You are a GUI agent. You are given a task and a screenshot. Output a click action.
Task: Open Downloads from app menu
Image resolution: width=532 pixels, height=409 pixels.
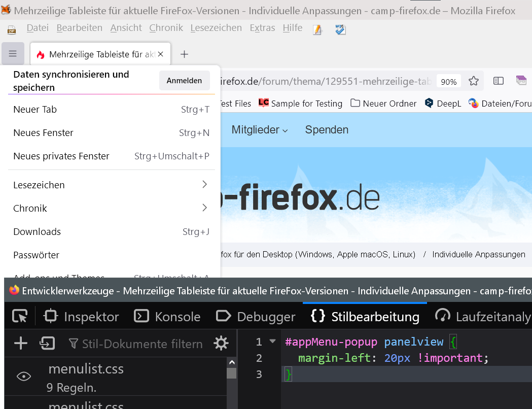(111, 231)
